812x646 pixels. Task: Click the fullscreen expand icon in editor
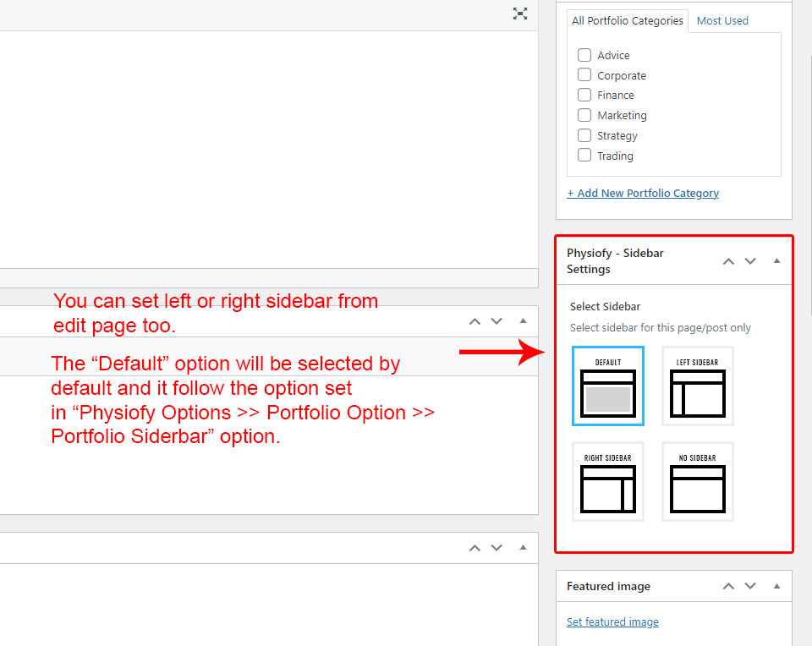[520, 14]
